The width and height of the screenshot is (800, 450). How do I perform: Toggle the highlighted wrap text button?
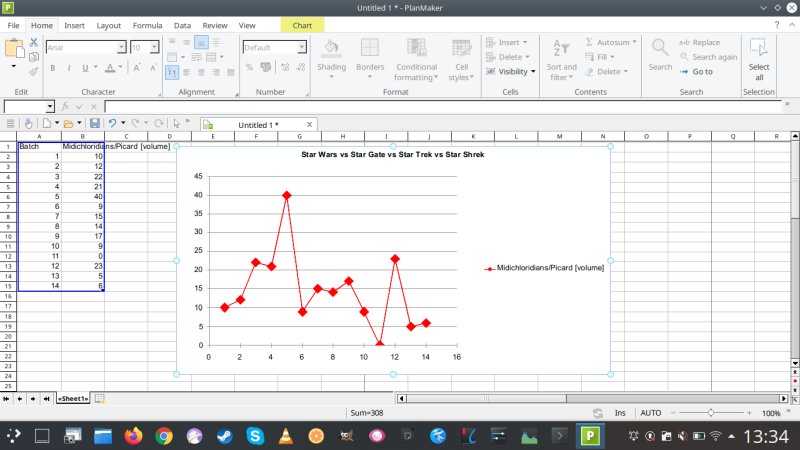(172, 72)
